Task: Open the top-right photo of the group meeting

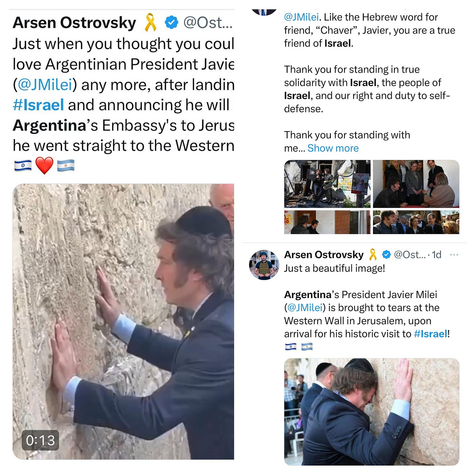Action: point(416,184)
